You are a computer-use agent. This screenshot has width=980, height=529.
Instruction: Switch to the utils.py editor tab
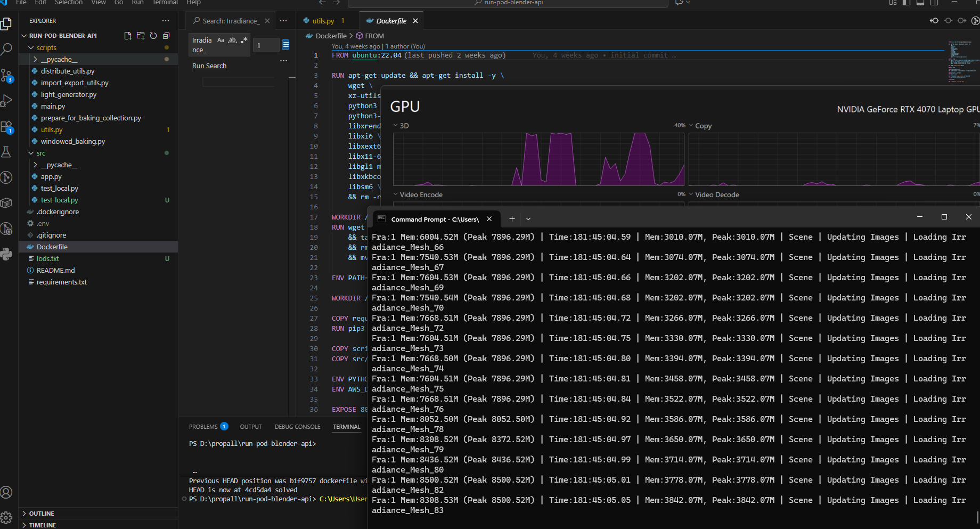tap(323, 21)
